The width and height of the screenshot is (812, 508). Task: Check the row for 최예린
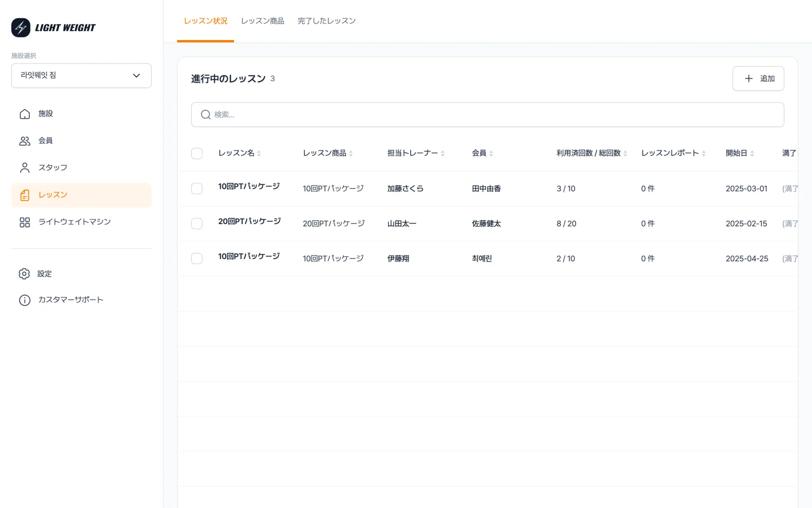197,259
